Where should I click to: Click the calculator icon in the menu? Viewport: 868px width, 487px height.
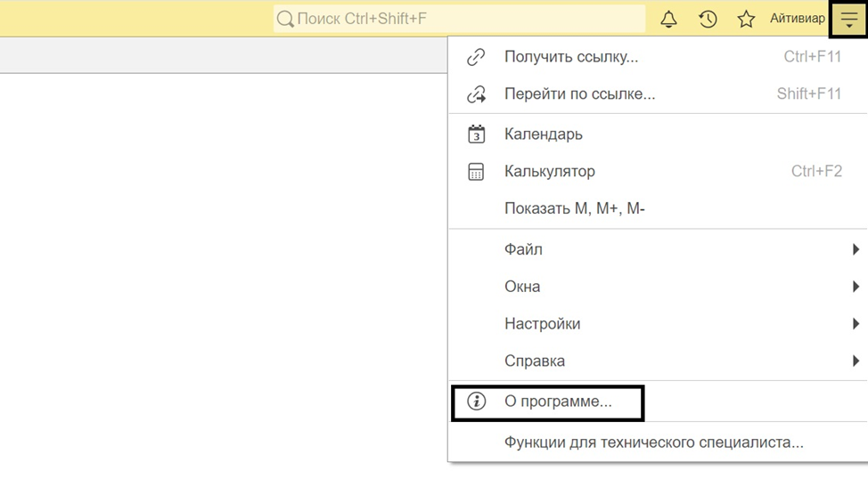[477, 172]
